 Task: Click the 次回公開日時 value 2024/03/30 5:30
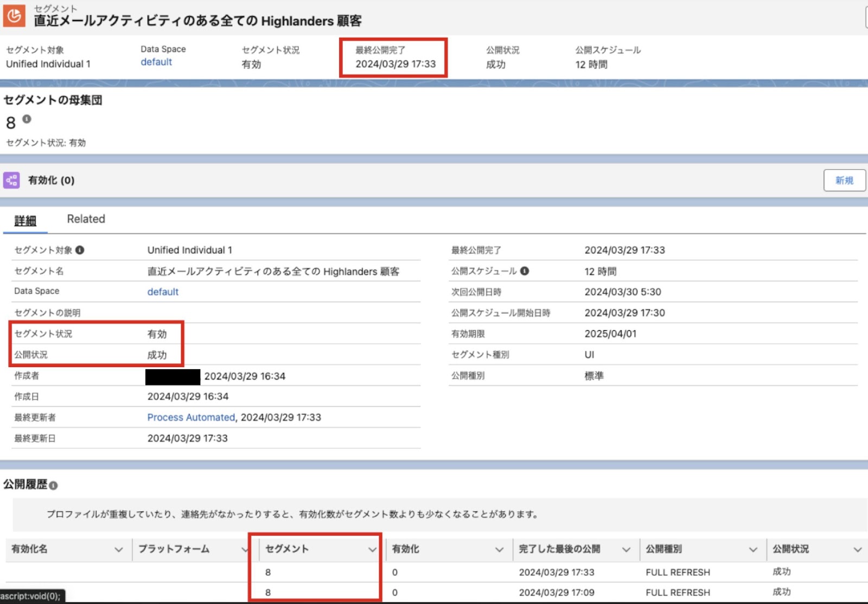[x=623, y=292]
